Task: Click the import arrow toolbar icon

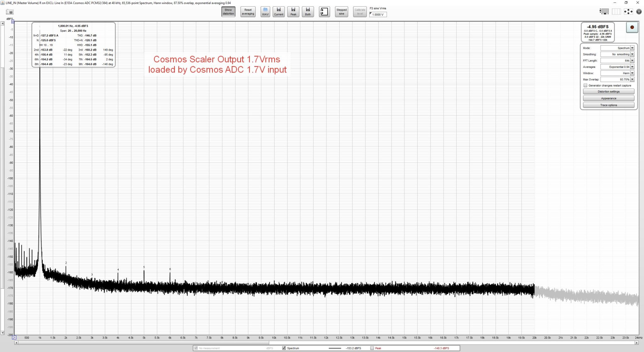Action: pyautogui.click(x=324, y=12)
